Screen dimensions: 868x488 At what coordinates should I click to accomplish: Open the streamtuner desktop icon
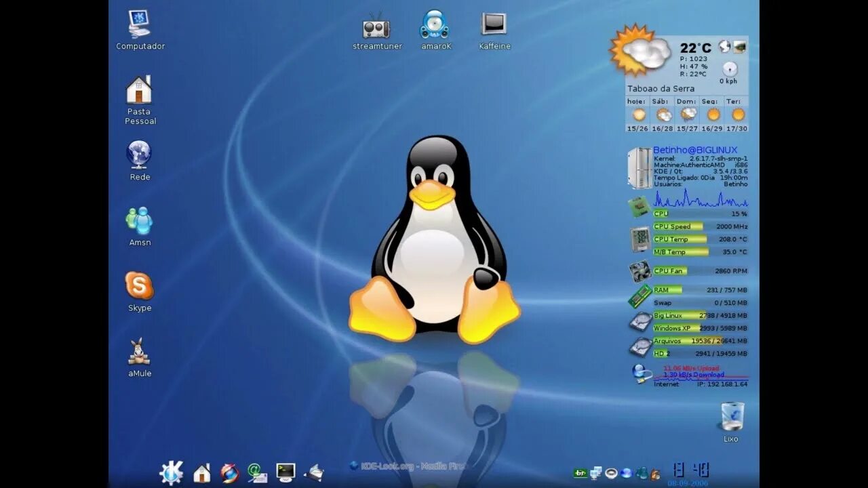click(x=377, y=30)
